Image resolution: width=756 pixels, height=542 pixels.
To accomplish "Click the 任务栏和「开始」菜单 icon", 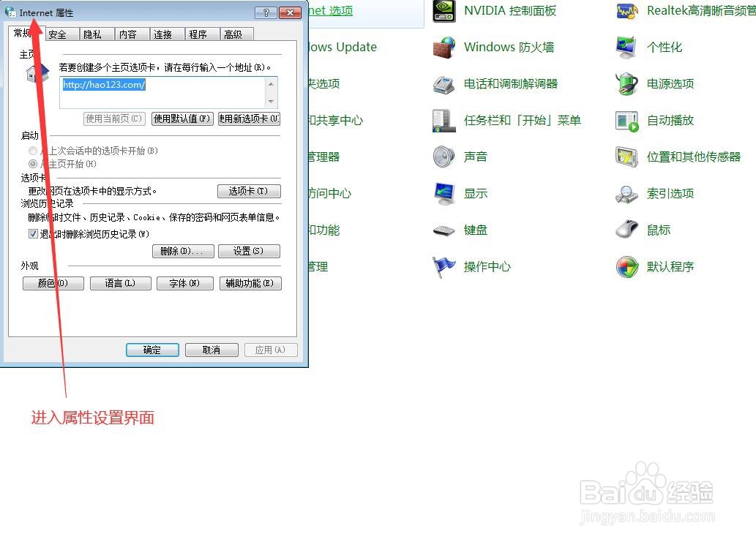I will (x=444, y=121).
